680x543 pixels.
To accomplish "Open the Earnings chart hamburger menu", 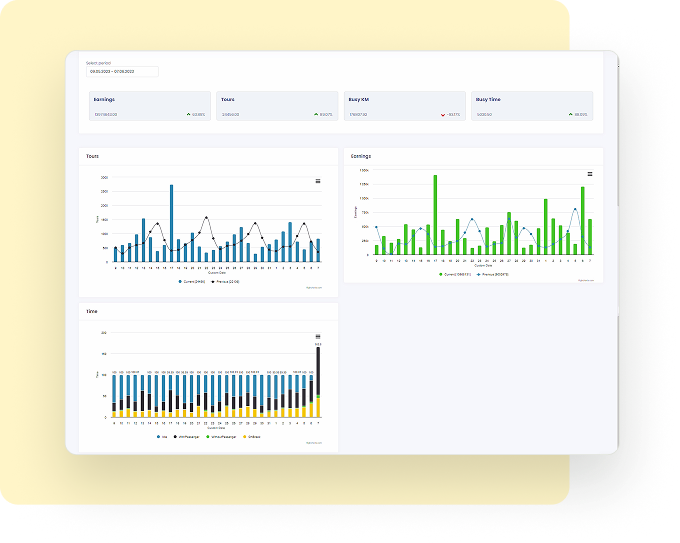I will [590, 174].
